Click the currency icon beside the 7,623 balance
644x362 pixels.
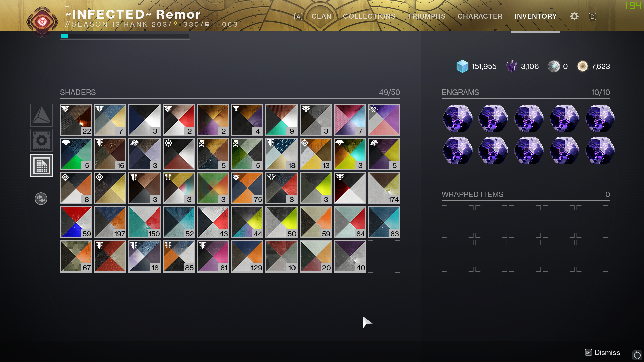pos(583,66)
